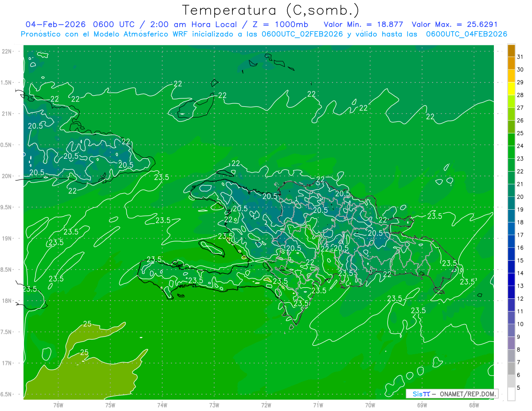The image size is (532, 411).
Task: Click the purple legend swatch between 8 and 9
Action: click(x=511, y=343)
